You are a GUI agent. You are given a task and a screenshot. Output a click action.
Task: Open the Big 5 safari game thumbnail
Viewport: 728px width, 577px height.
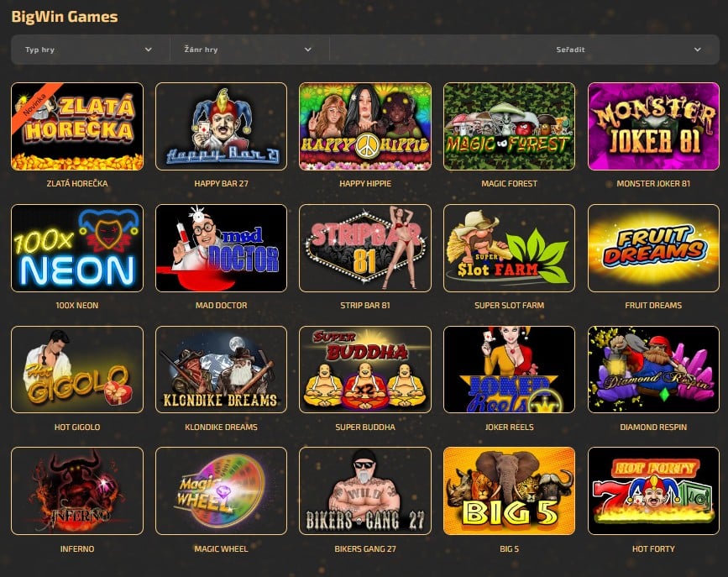point(510,491)
